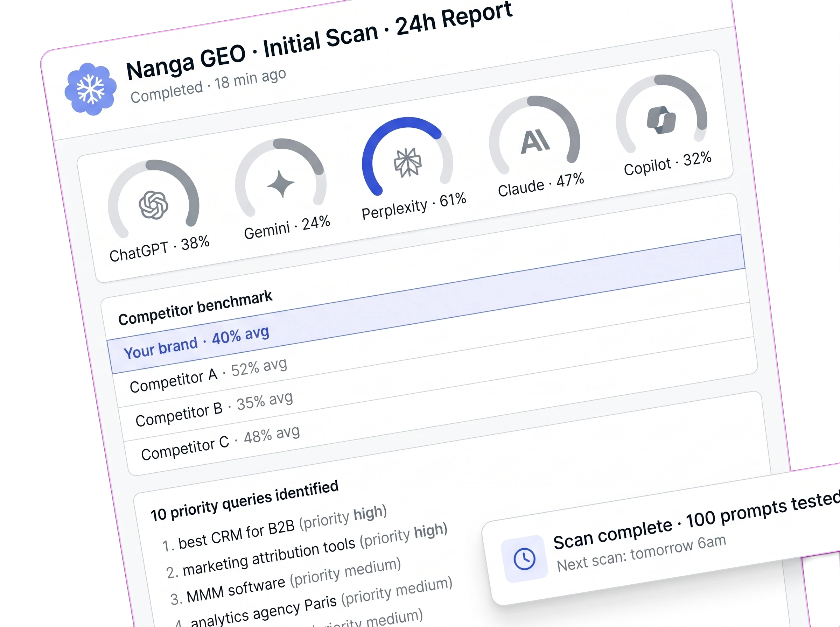Viewport: 840px width, 627px height.
Task: Select the ChatGPT · 38% label
Action: (159, 249)
